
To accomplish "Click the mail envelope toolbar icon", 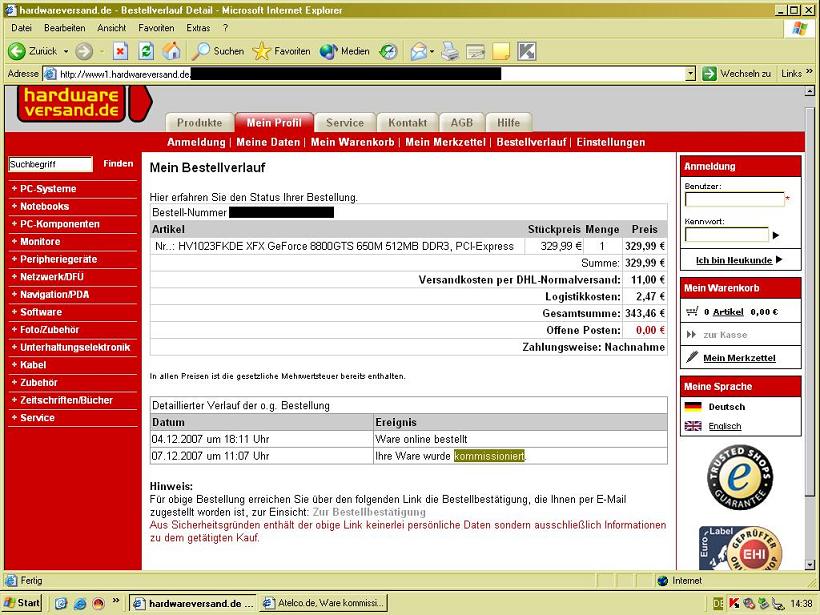I will click(419, 51).
